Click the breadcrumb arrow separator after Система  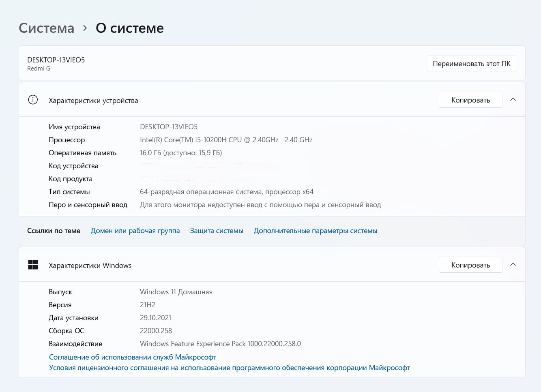85,28
